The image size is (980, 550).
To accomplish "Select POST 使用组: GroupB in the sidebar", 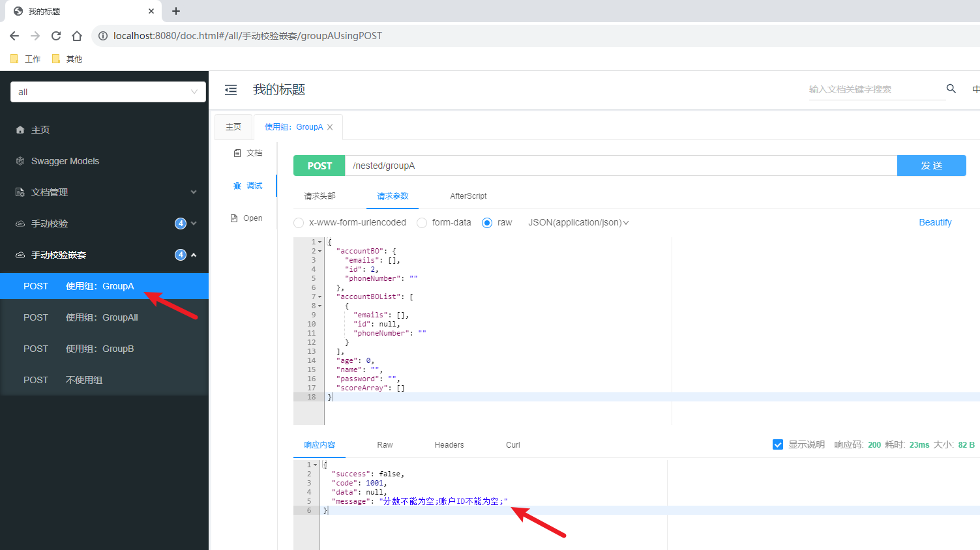I will (x=104, y=349).
